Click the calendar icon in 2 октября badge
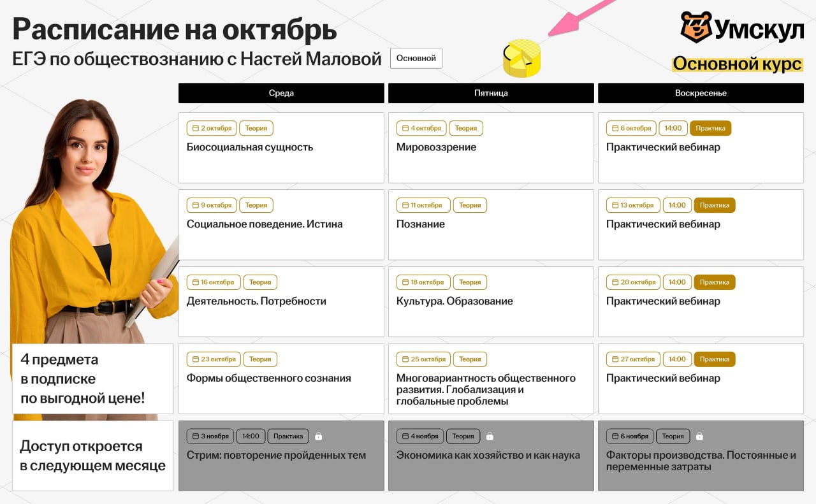This screenshot has height=504, width=816. [x=195, y=128]
